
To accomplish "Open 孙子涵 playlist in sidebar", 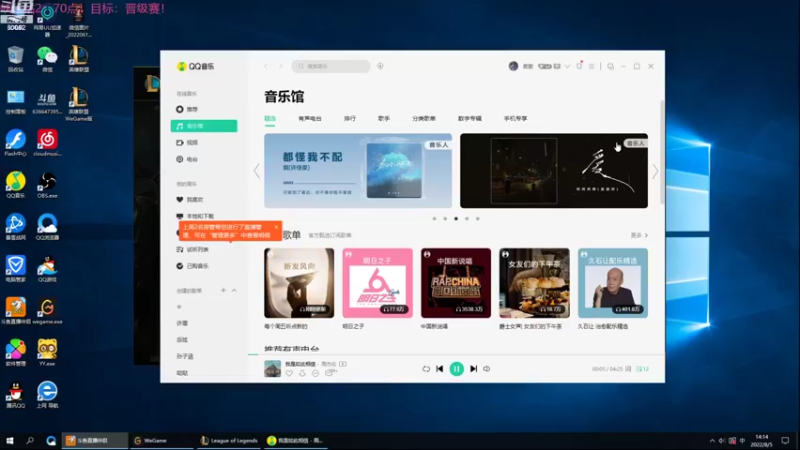I will [185, 356].
